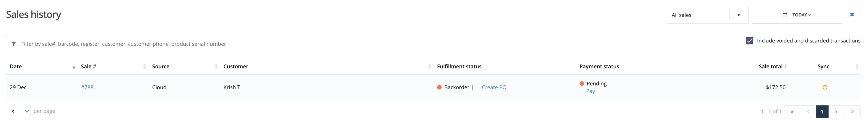Image resolution: width=868 pixels, height=125 pixels.
Task: Go to the last page of results
Action: pos(852,112)
